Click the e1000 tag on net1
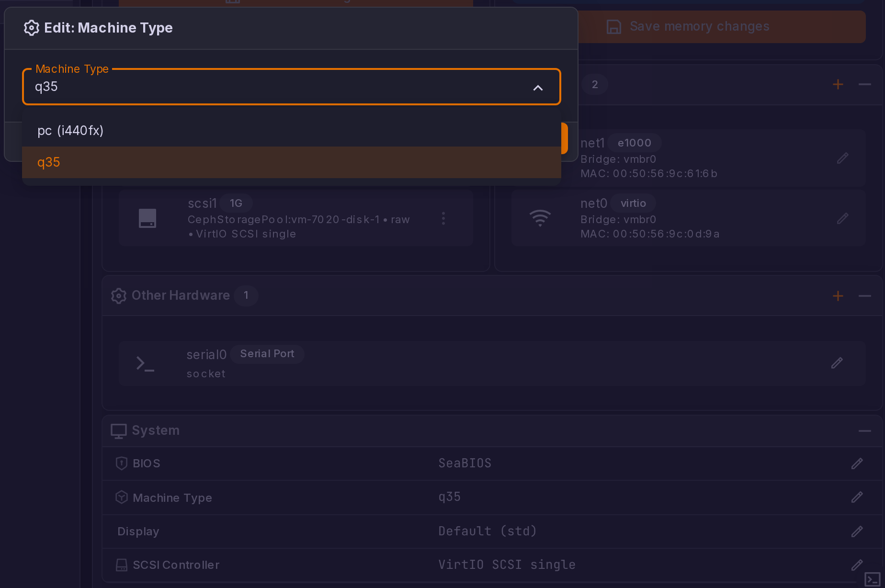Screen dimensions: 885x588 pyautogui.click(x=634, y=143)
